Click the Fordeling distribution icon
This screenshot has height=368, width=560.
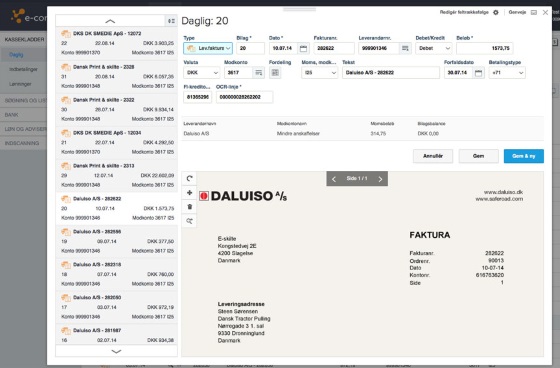[x=275, y=73]
